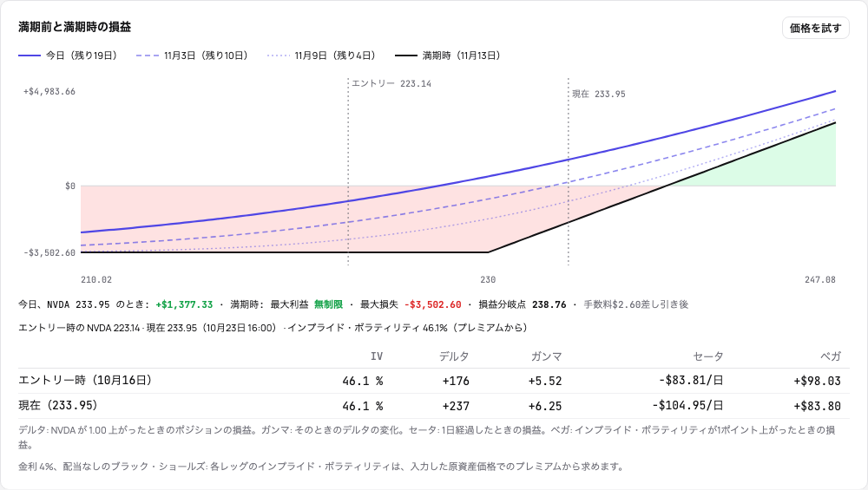
Task: Click the 46.1 % IV in 現在 row
Action: (363, 406)
